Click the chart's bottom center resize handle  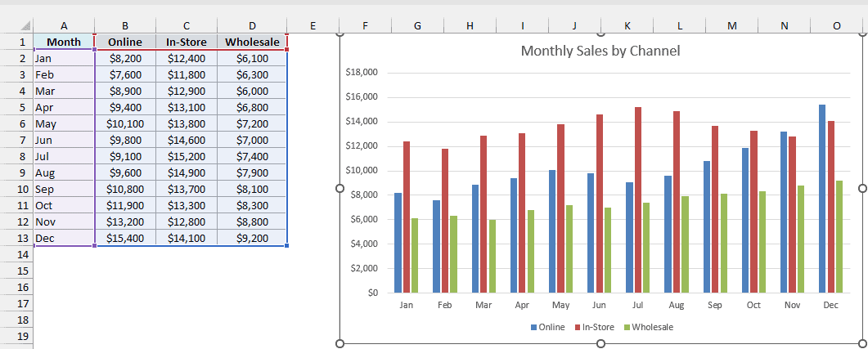pos(600,344)
